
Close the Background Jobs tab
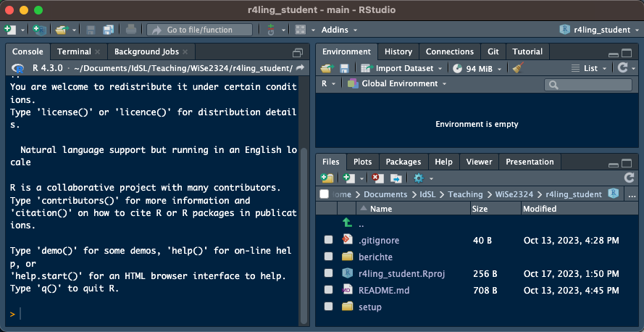pos(185,51)
